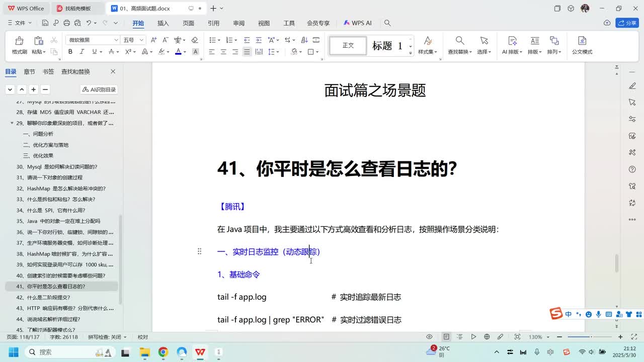
Task: Collapse the item 29 outline tree arrow
Action: pos(12,123)
